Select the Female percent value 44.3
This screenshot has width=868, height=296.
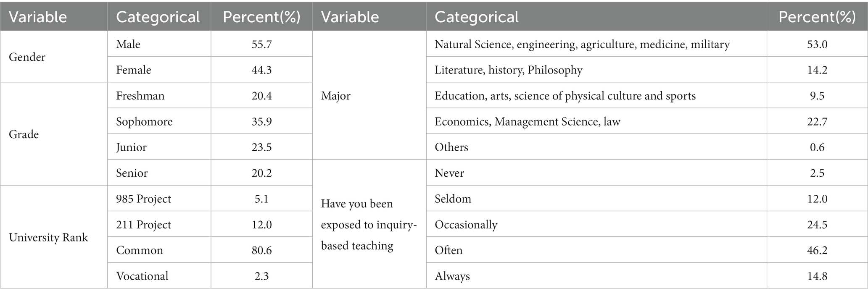click(261, 70)
